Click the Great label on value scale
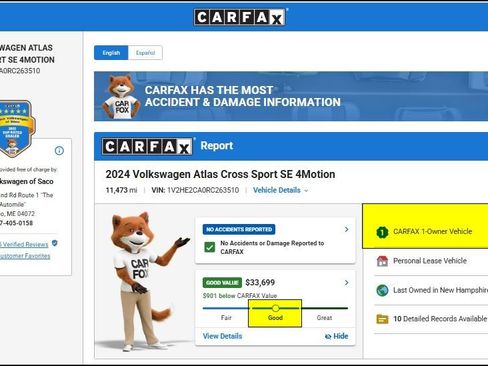Screen dimensions: 488x366 coord(324,318)
